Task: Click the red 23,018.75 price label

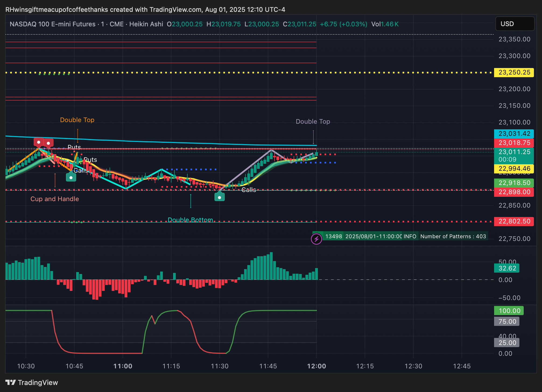Action: pos(514,143)
